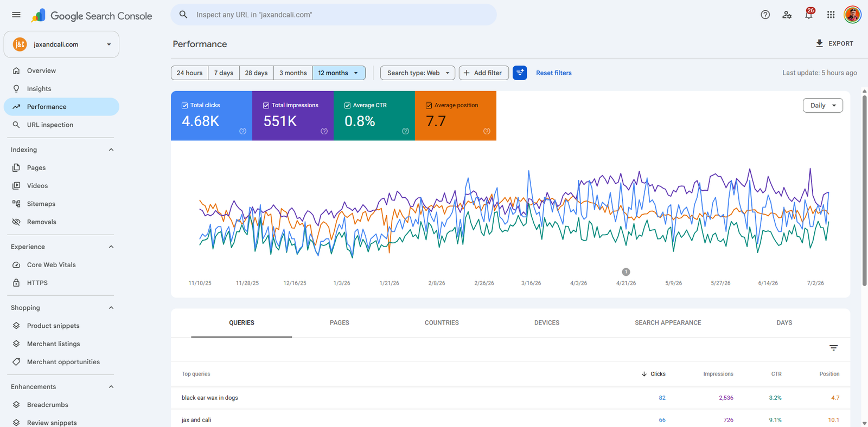Open the Daily granularity dropdown
The width and height of the screenshot is (868, 427).
pyautogui.click(x=822, y=105)
